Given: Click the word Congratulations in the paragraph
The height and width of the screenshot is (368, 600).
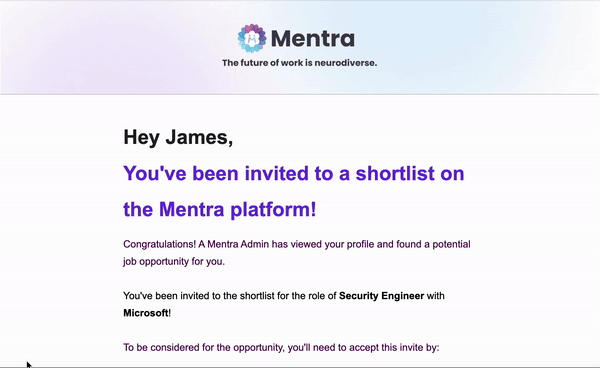Looking at the screenshot, I should [x=159, y=244].
